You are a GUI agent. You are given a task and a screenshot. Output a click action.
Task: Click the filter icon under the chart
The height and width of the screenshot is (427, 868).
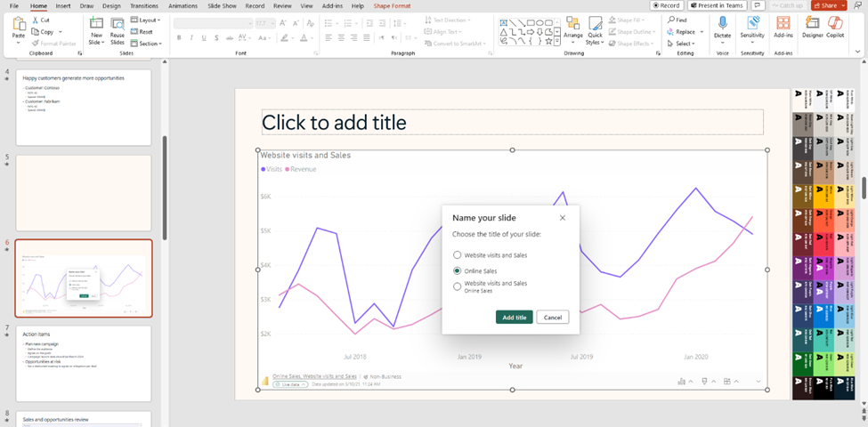tap(705, 381)
